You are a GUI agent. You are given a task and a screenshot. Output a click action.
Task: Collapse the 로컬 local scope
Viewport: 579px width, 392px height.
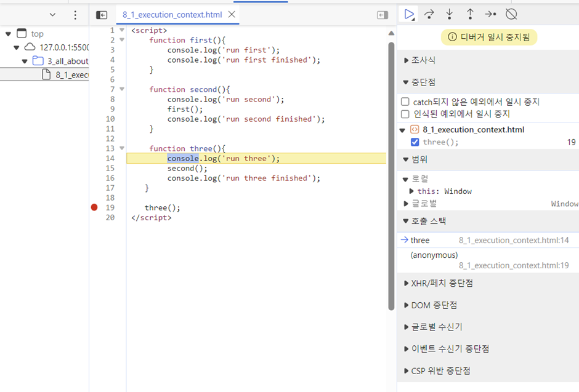pyautogui.click(x=405, y=179)
